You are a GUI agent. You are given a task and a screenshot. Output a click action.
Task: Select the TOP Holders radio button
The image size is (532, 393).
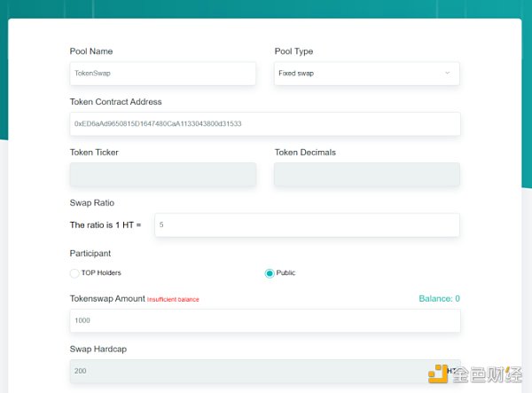74,273
